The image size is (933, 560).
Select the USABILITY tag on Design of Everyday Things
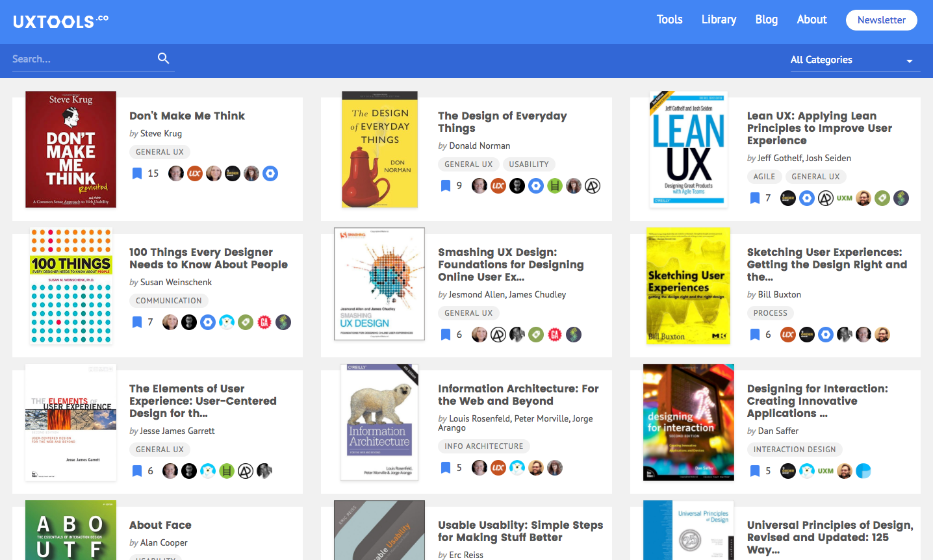point(529,164)
